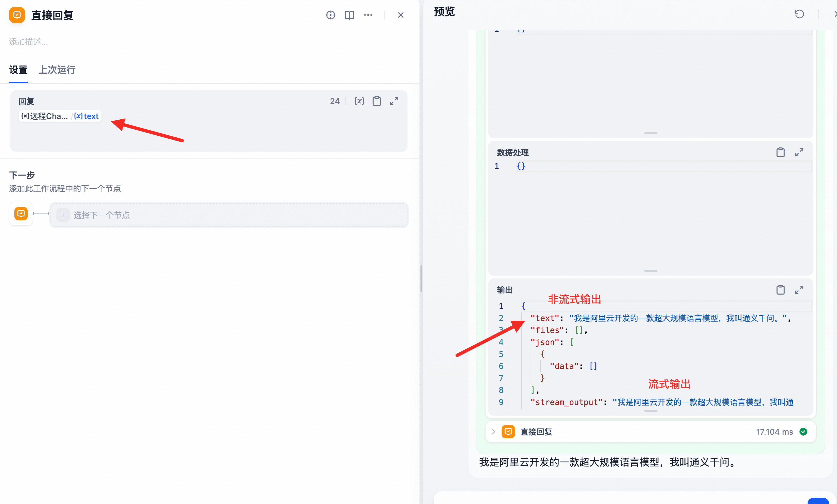Screen dimensions: 837x504
Task: Expand the 直接回复 run step row
Action: point(494,432)
